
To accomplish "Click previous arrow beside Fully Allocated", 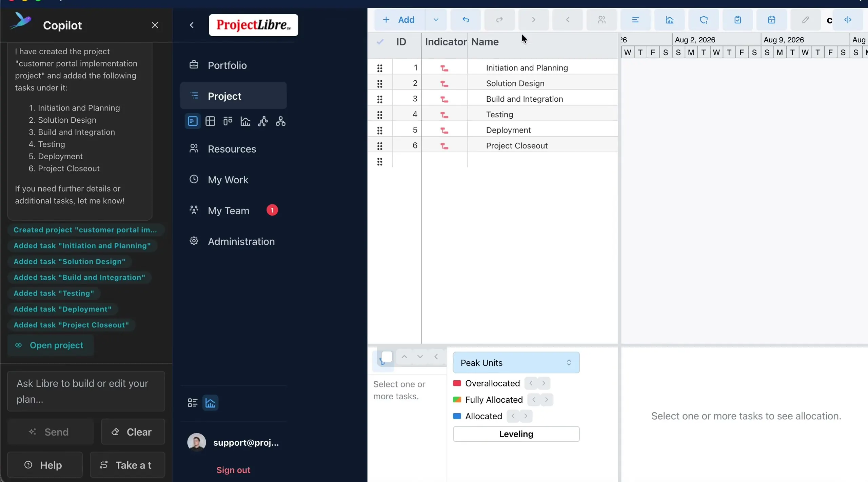I will click(x=534, y=400).
